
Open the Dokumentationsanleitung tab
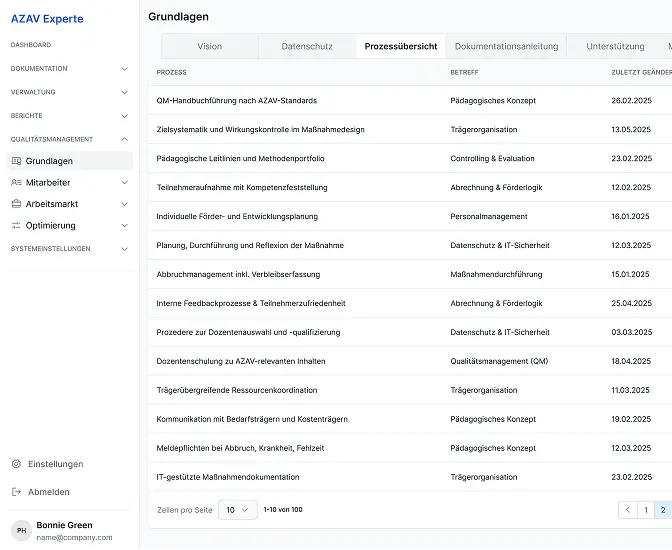tap(506, 46)
